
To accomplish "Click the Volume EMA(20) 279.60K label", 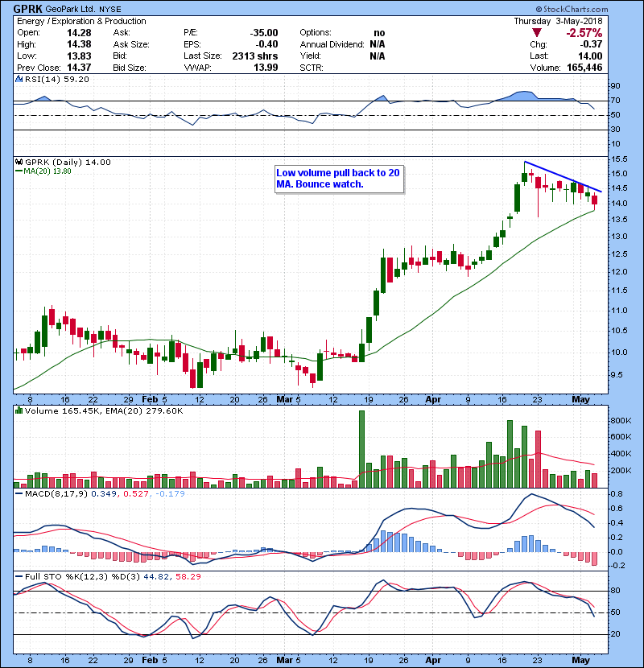I will click(143, 411).
